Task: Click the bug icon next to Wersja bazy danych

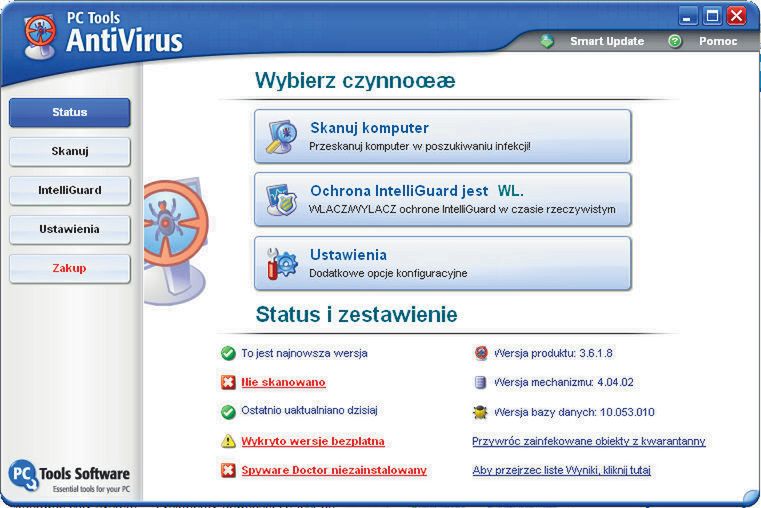Action: pyautogui.click(x=480, y=412)
